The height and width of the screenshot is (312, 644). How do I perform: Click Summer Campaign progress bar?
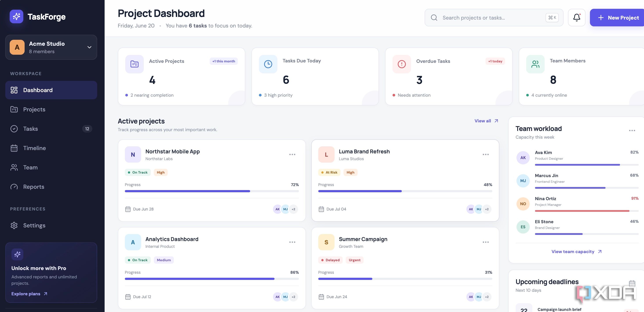(x=405, y=279)
